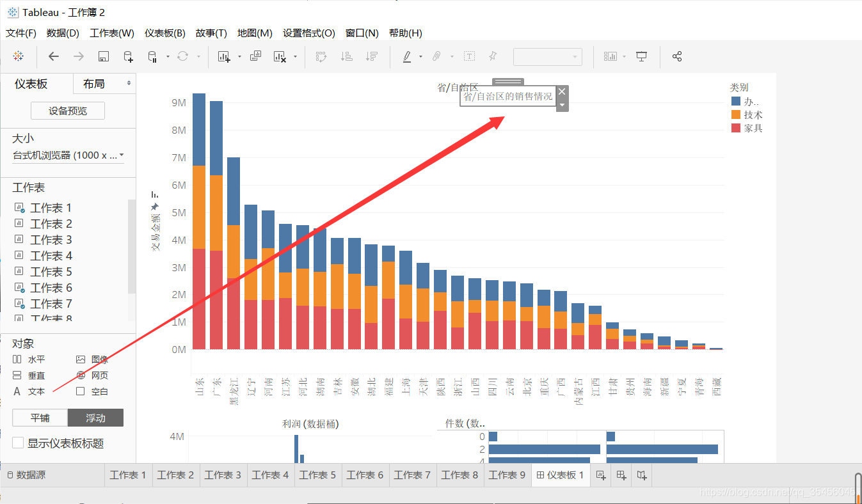The image size is (862, 504).
Task: Open the 布局 tab options arrow
Action: pos(129,83)
